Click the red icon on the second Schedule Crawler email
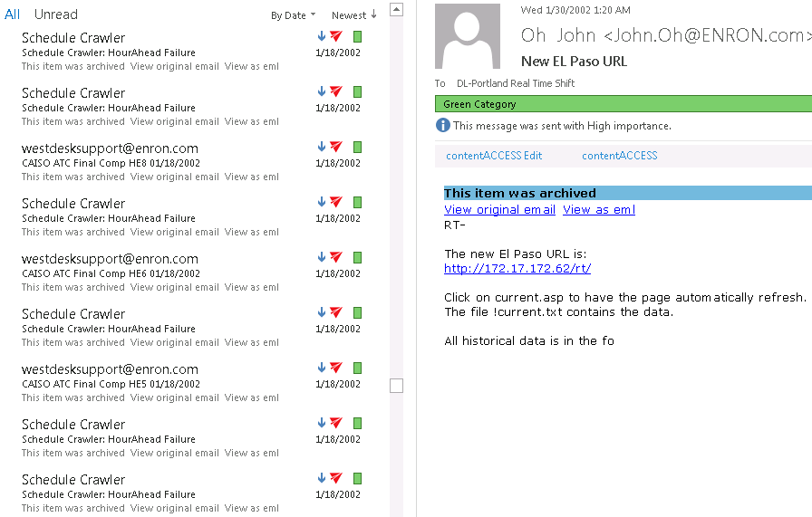 tap(336, 91)
